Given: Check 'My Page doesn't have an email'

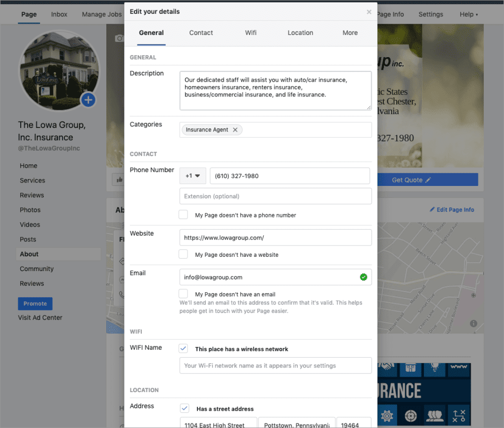Looking at the screenshot, I should pyautogui.click(x=183, y=294).
